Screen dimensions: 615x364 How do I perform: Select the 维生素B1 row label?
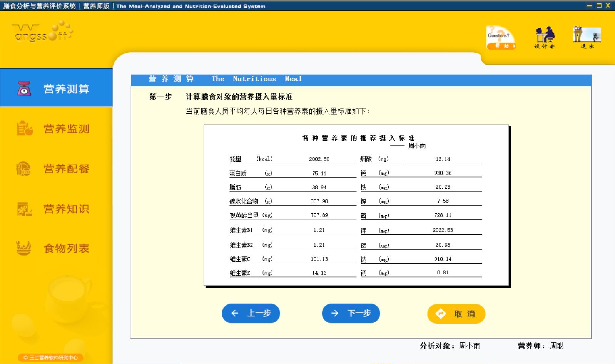click(241, 230)
